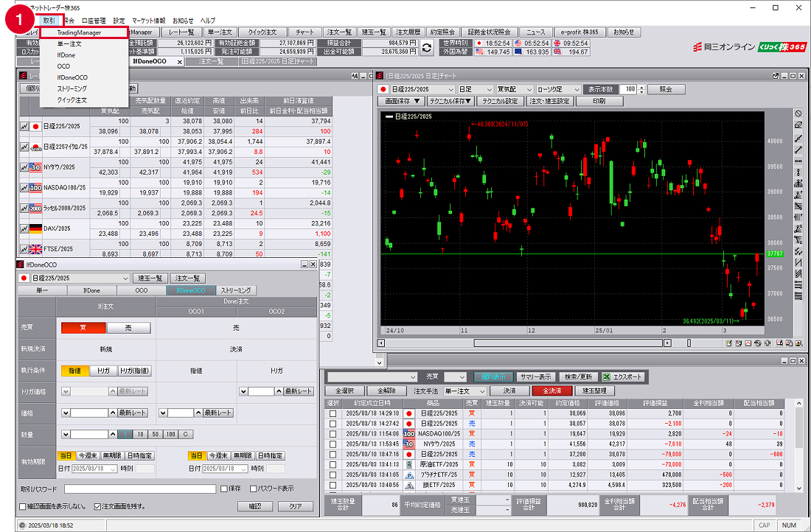
Task: Click the red 全決済 button
Action: [552, 391]
